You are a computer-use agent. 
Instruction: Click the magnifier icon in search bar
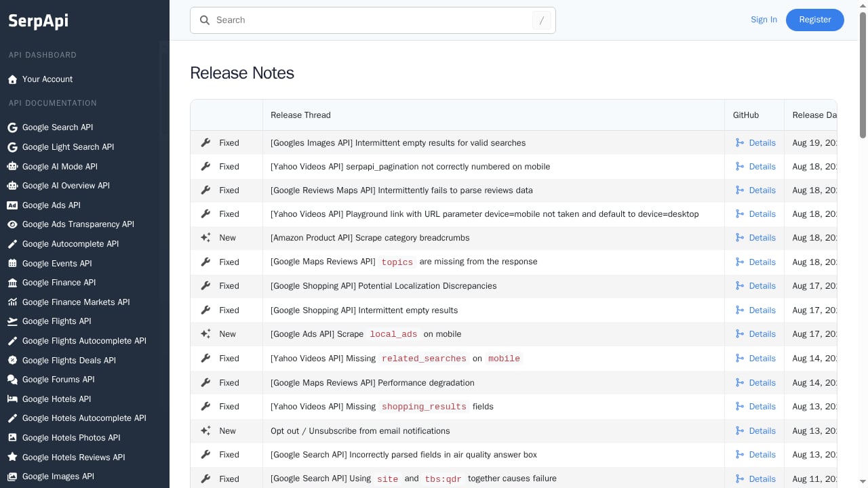(205, 20)
